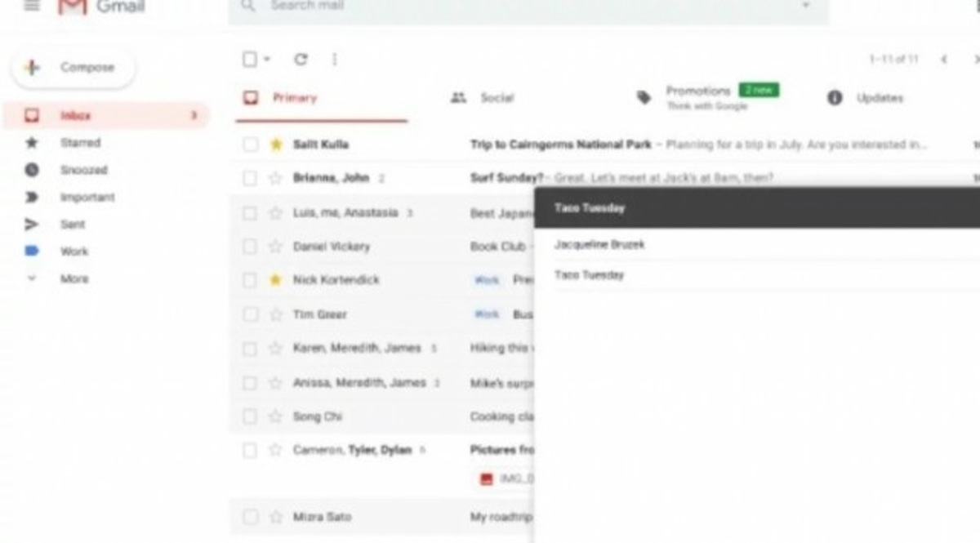The height and width of the screenshot is (543, 980).
Task: Open the Surf Sunday? email
Action: pos(506,178)
